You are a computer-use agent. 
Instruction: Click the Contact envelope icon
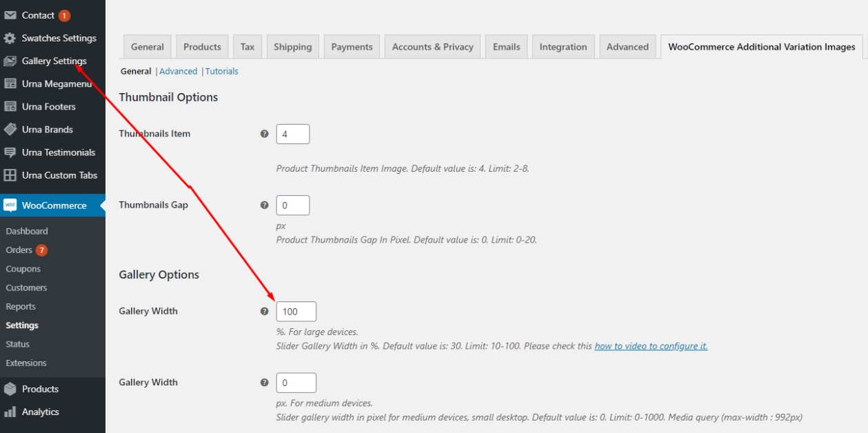tap(10, 15)
